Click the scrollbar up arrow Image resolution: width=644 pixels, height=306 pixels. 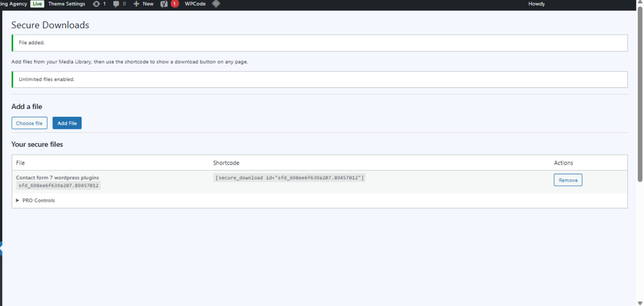click(x=640, y=3)
